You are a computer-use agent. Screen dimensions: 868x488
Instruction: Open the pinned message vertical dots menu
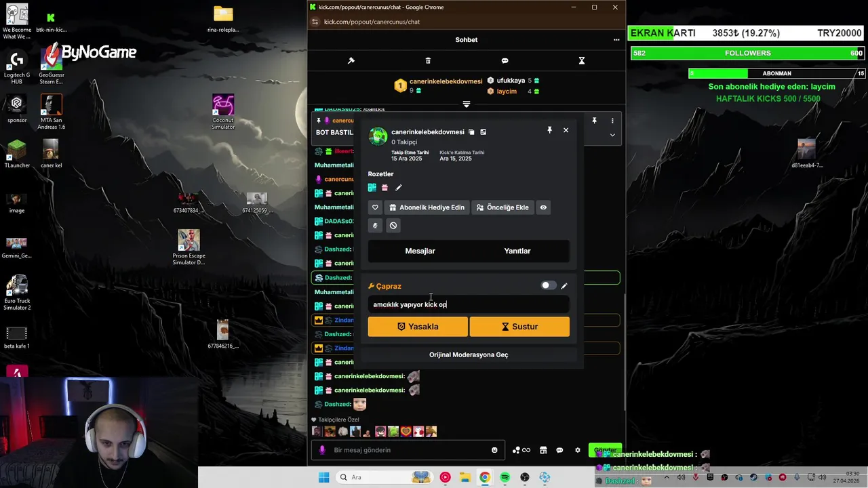coord(612,121)
